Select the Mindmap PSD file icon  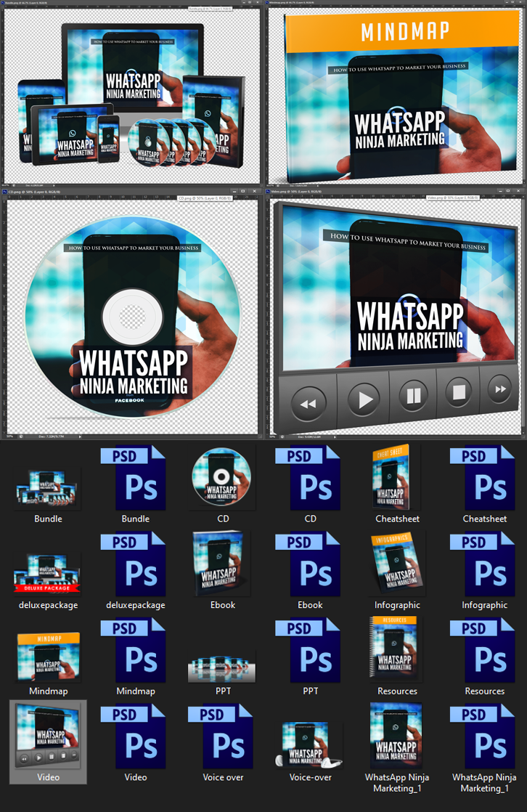[x=135, y=650]
